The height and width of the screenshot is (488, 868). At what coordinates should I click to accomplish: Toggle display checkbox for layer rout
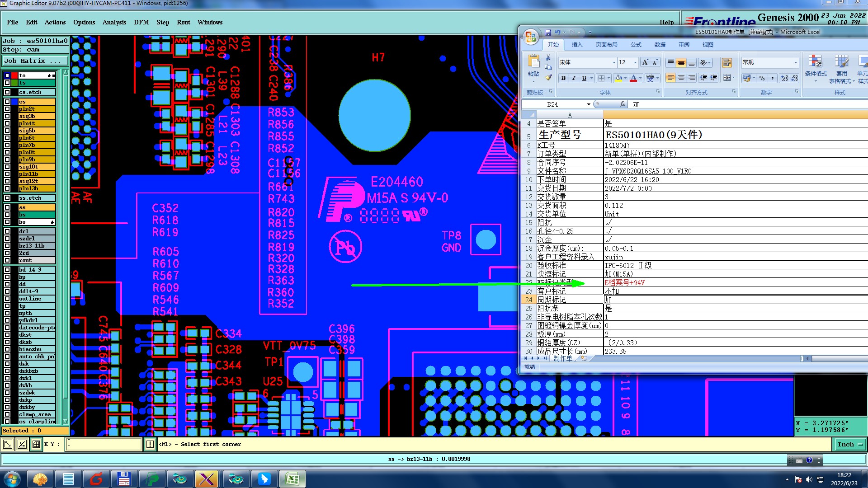[x=7, y=260]
